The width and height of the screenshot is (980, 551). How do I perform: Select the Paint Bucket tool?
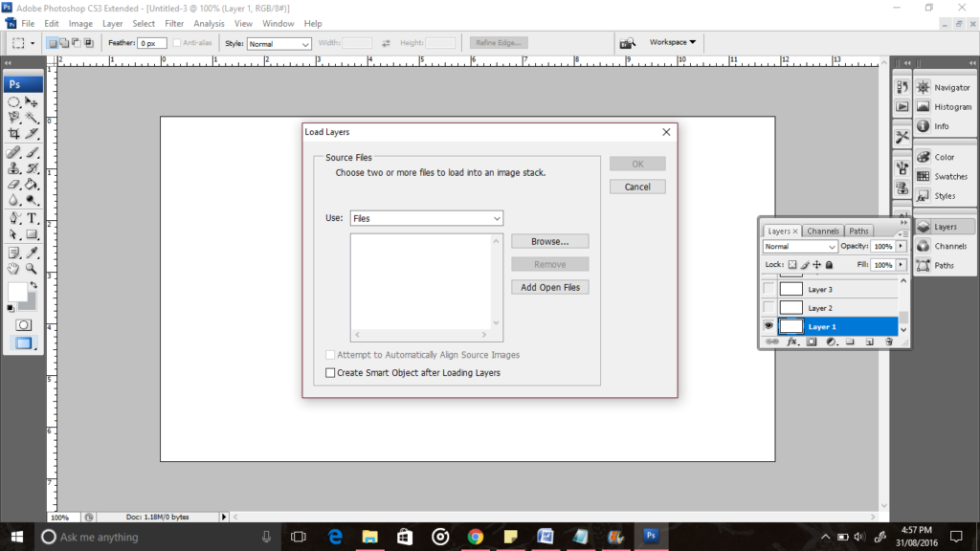point(32,185)
